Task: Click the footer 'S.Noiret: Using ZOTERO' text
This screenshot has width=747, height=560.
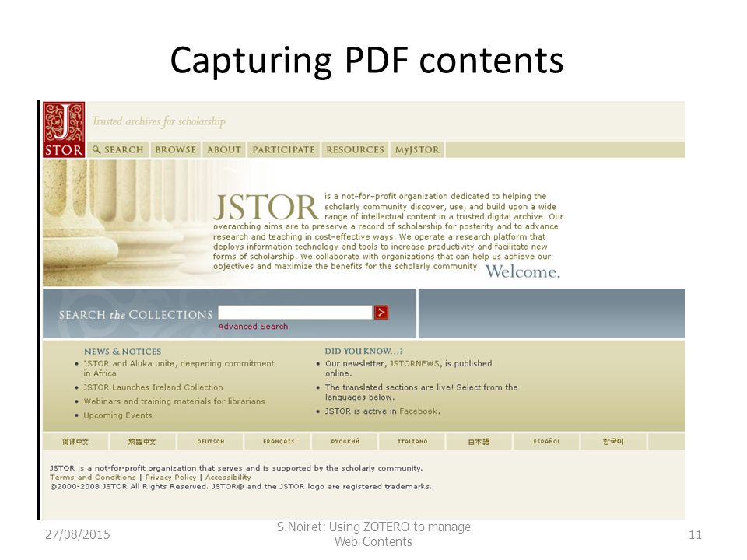Action: 373,534
